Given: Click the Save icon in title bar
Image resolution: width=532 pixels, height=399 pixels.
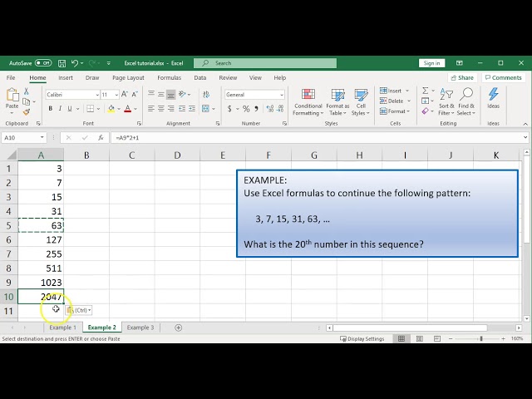Looking at the screenshot, I should (62, 63).
